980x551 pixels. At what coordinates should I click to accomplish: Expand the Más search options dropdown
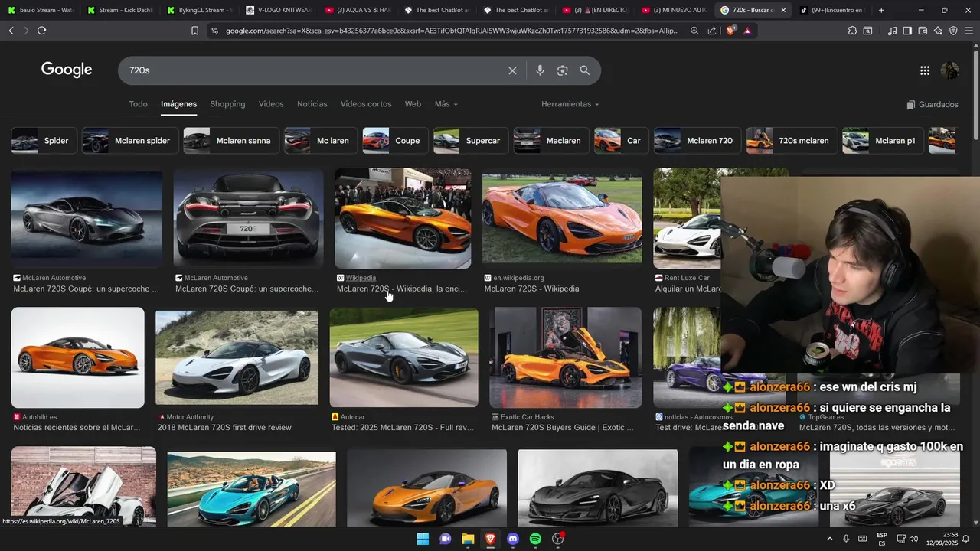tap(446, 104)
